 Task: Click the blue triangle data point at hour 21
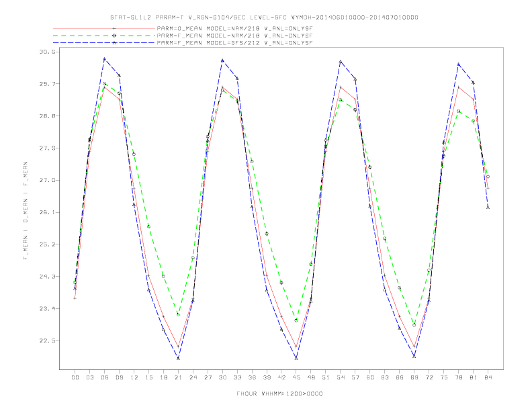pos(178,358)
